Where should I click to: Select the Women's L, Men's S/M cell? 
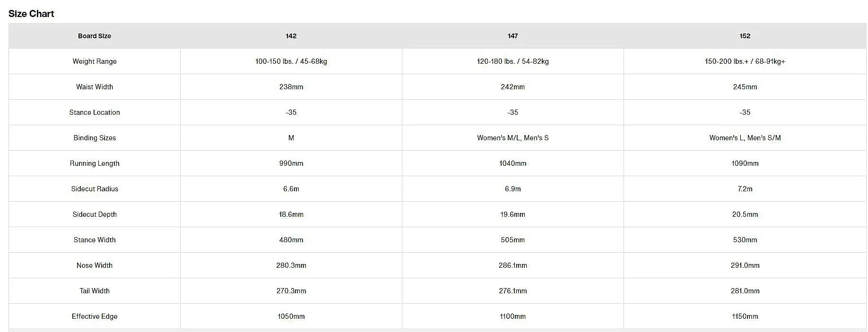pos(745,138)
